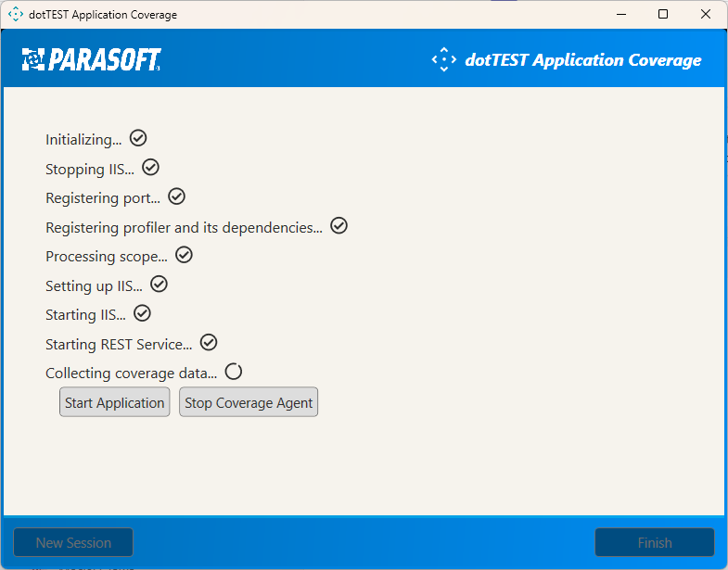Minimize the dotTEST window
The width and height of the screenshot is (728, 570).
(621, 15)
